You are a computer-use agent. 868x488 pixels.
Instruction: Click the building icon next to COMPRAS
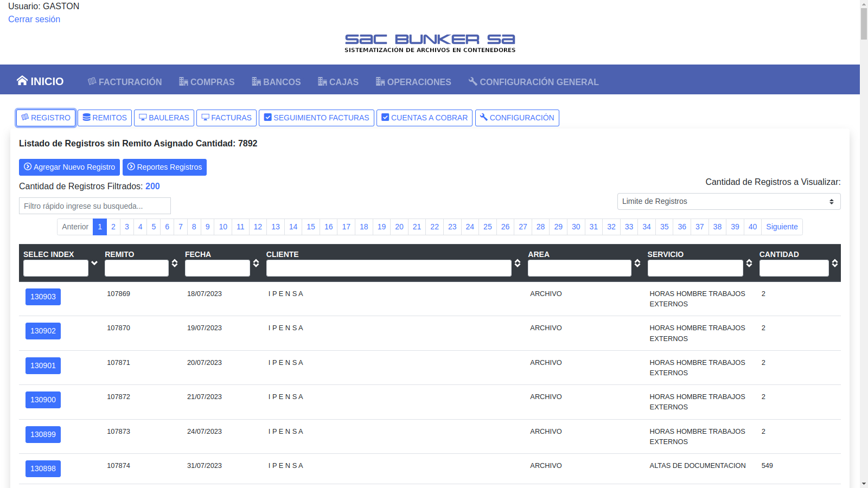pos(183,82)
